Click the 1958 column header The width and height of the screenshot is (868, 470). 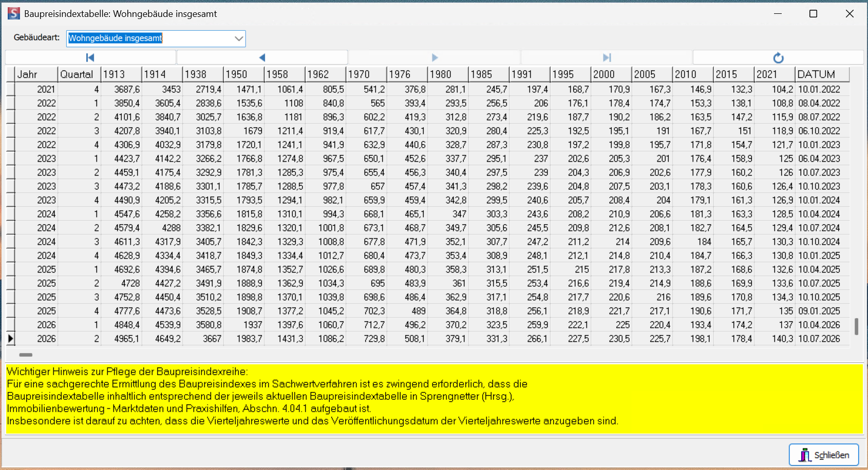click(285, 74)
